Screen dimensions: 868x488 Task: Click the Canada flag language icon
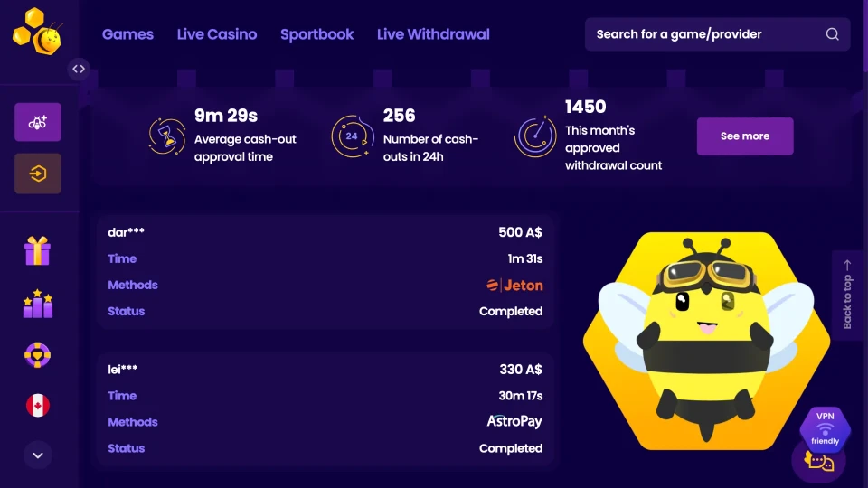point(38,406)
